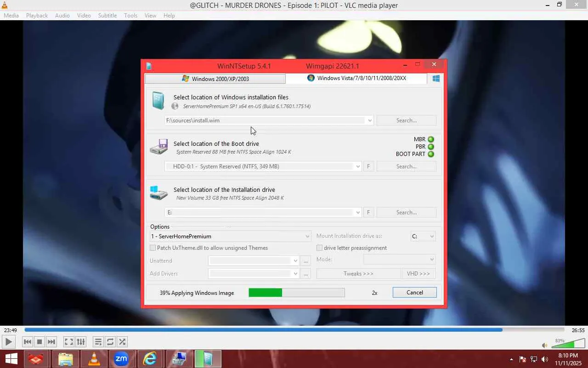588x368 pixels.
Task: Click the MBR green status light
Action: pos(431,139)
